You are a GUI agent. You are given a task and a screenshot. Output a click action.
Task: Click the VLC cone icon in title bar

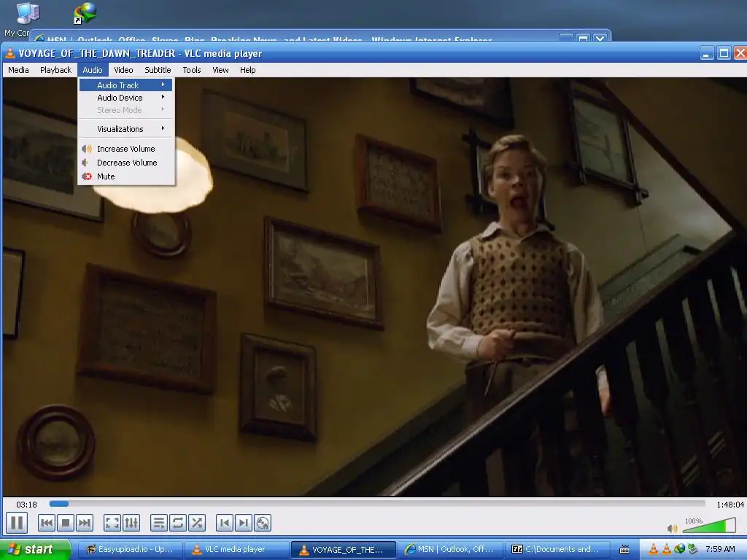(x=9, y=53)
